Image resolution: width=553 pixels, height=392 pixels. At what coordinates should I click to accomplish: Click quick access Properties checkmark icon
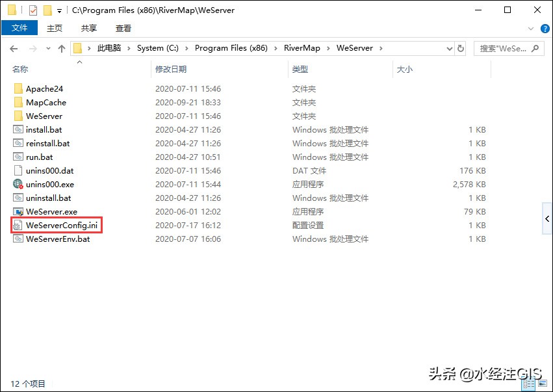[32, 10]
